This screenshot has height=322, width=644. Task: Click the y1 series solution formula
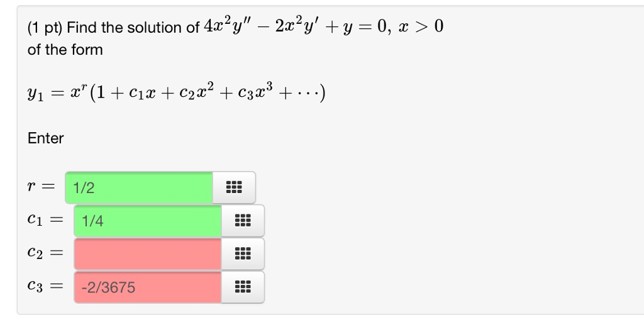tap(176, 94)
